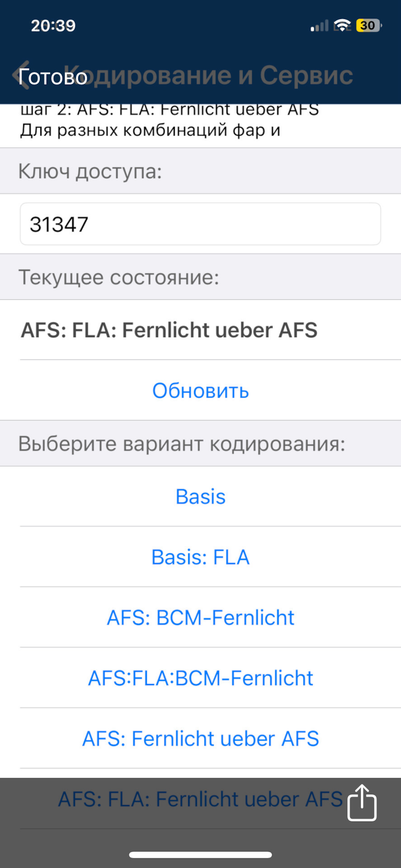Screen dimensions: 401x868
Task: Tap the battery level indicator
Action: pos(368,26)
